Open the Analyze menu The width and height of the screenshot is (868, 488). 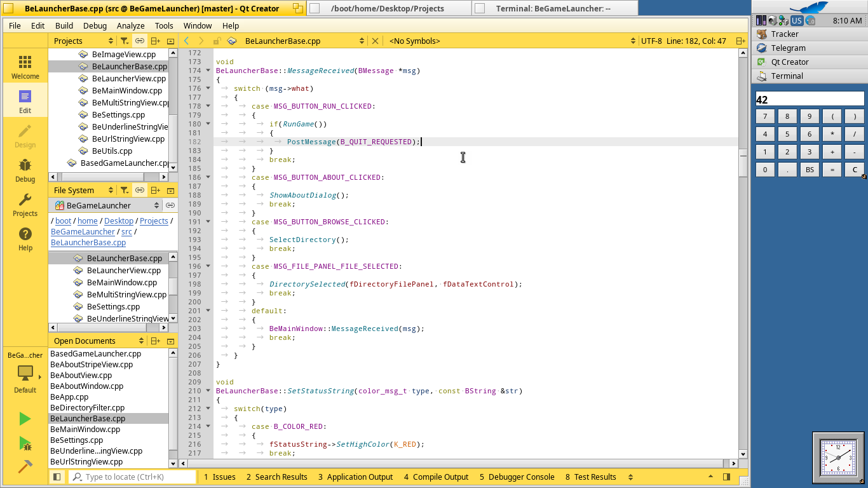pos(130,25)
